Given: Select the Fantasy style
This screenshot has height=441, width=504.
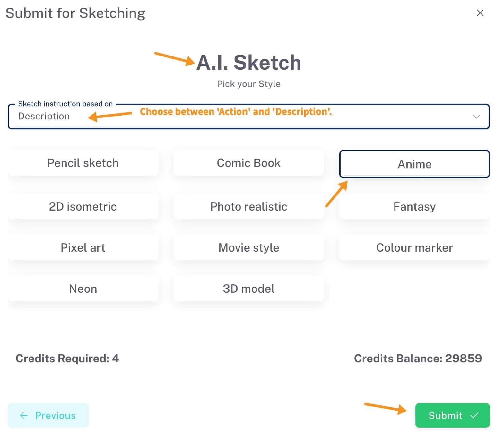Looking at the screenshot, I should tap(414, 206).
